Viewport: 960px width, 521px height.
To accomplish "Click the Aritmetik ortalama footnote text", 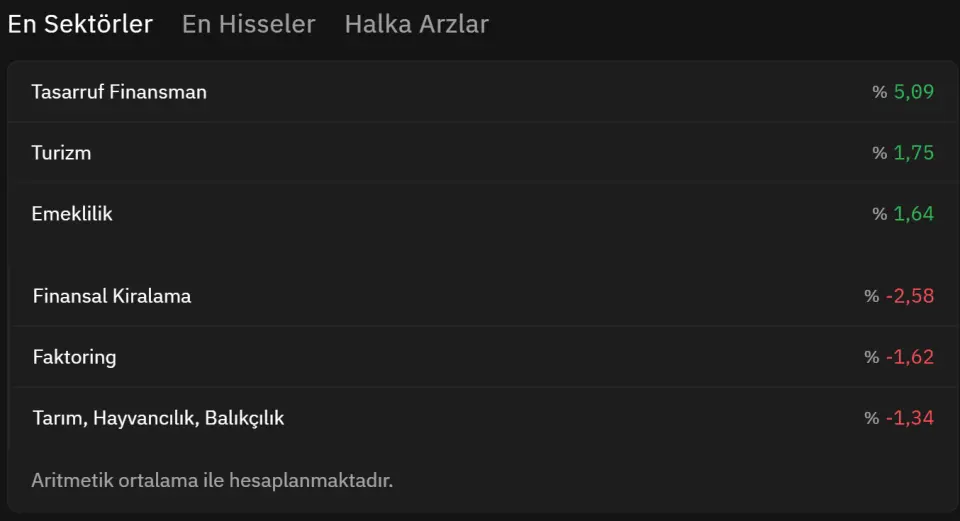I will point(212,480).
